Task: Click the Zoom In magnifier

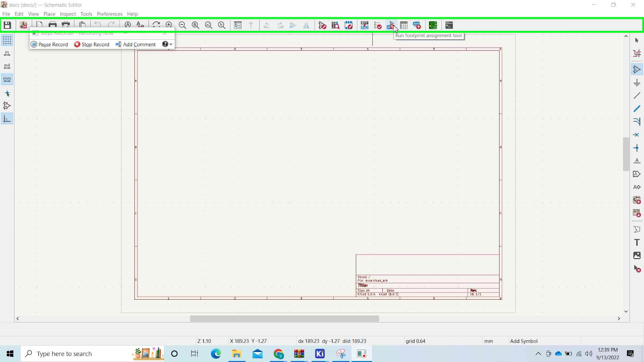Action: (x=169, y=25)
